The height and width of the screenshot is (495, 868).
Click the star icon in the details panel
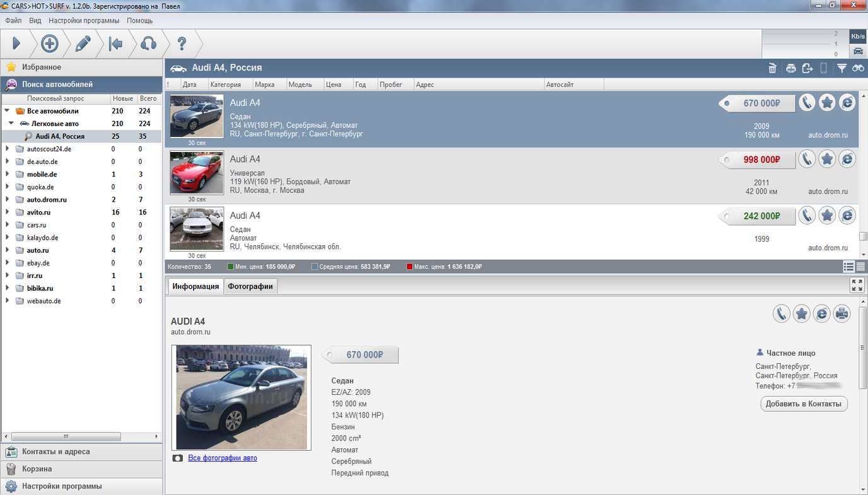pos(801,313)
